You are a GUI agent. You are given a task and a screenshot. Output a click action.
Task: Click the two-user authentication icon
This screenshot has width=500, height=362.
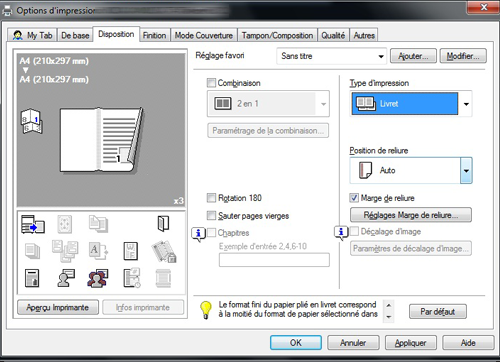click(98, 278)
